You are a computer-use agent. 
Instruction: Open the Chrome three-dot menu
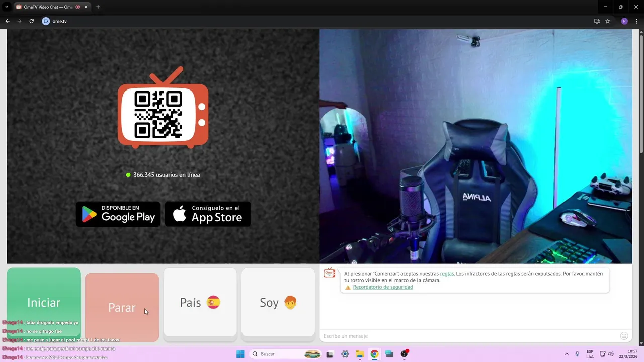tap(636, 21)
